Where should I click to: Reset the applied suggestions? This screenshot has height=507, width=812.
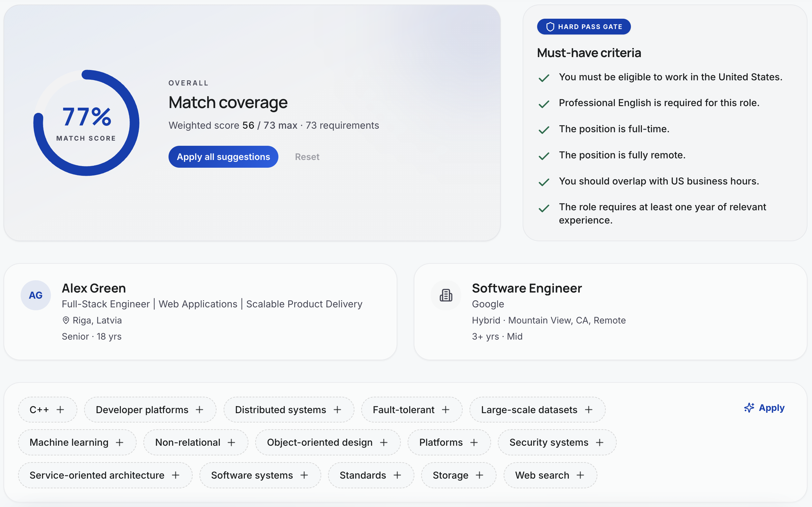[307, 157]
